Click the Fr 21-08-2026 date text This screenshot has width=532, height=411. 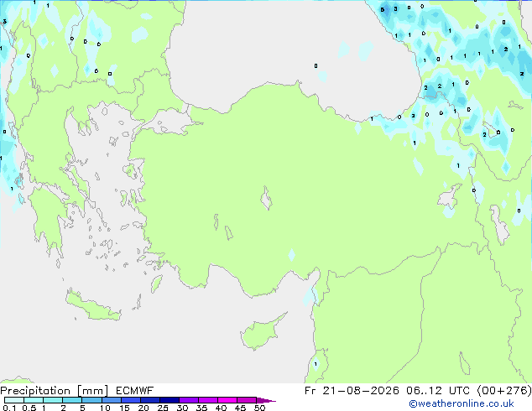coord(352,391)
